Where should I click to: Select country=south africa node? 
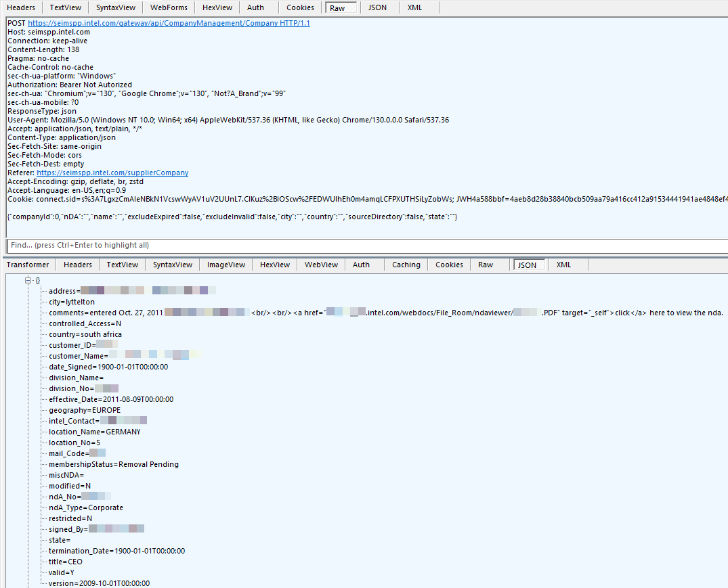(85, 334)
